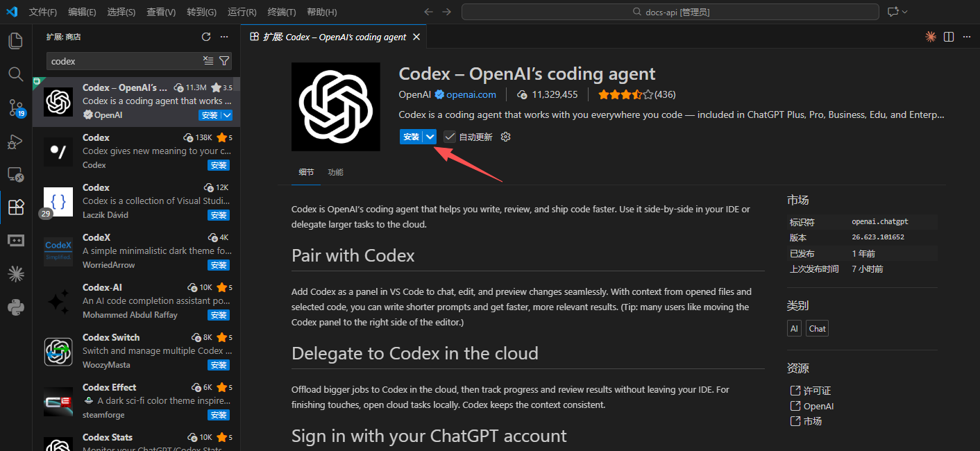Open the 终端(T) menu

(282, 12)
